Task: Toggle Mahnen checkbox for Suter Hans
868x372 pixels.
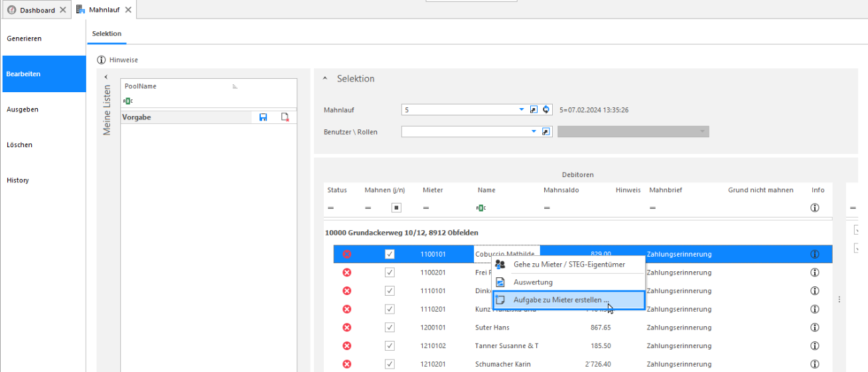Action: (x=390, y=328)
